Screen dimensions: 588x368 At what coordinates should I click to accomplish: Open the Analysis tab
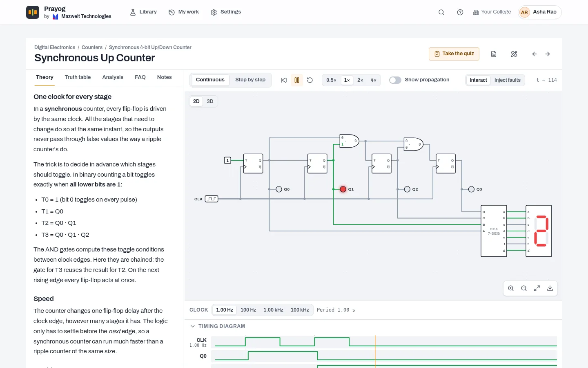pyautogui.click(x=113, y=77)
